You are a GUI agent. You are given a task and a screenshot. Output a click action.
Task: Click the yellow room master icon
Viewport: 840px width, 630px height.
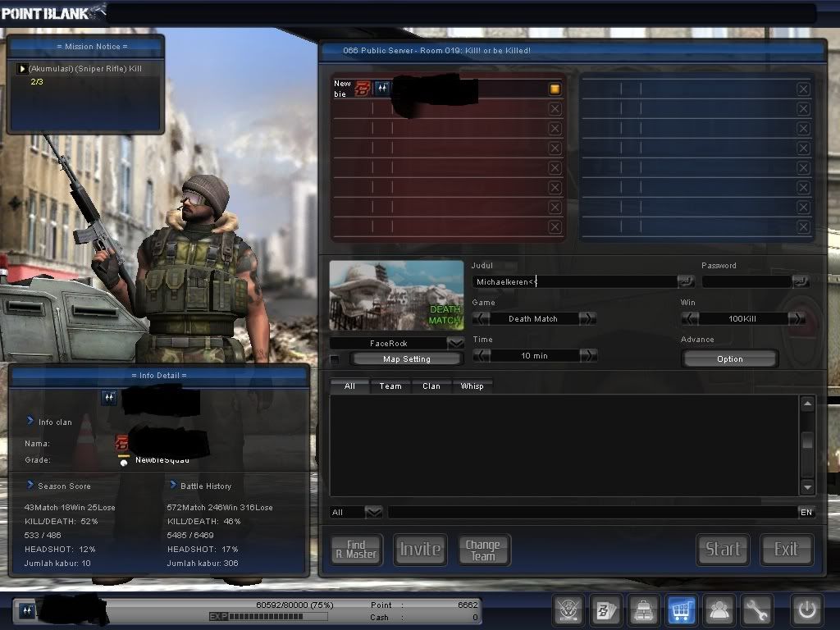(x=555, y=89)
